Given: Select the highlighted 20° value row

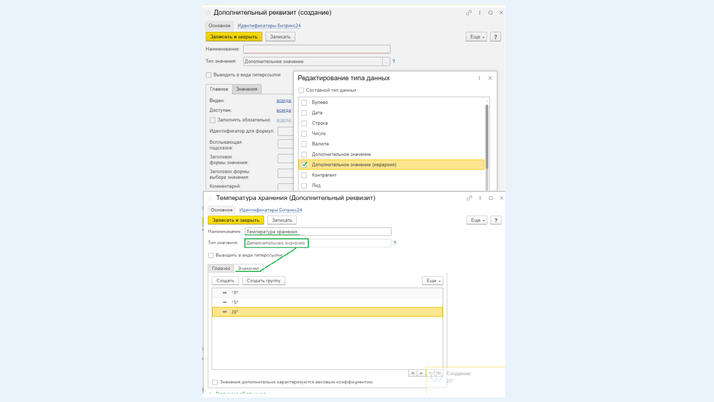Looking at the screenshot, I should click(327, 312).
